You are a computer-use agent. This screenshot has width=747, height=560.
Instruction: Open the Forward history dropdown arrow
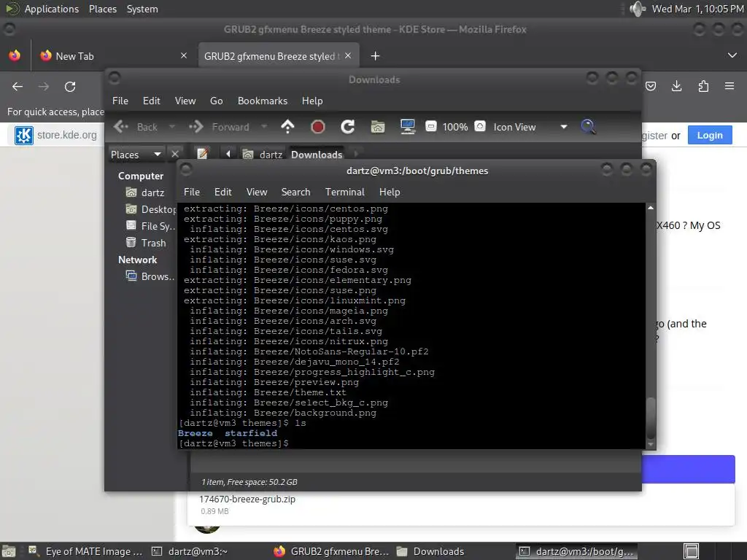pyautogui.click(x=263, y=127)
